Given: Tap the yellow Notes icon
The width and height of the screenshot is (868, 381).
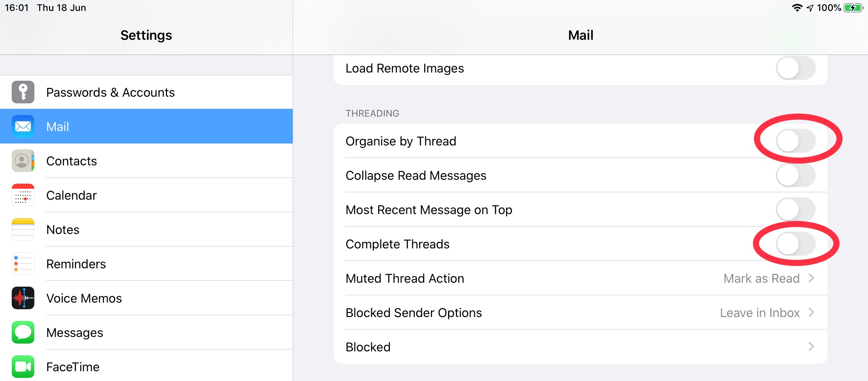Looking at the screenshot, I should coord(23,229).
